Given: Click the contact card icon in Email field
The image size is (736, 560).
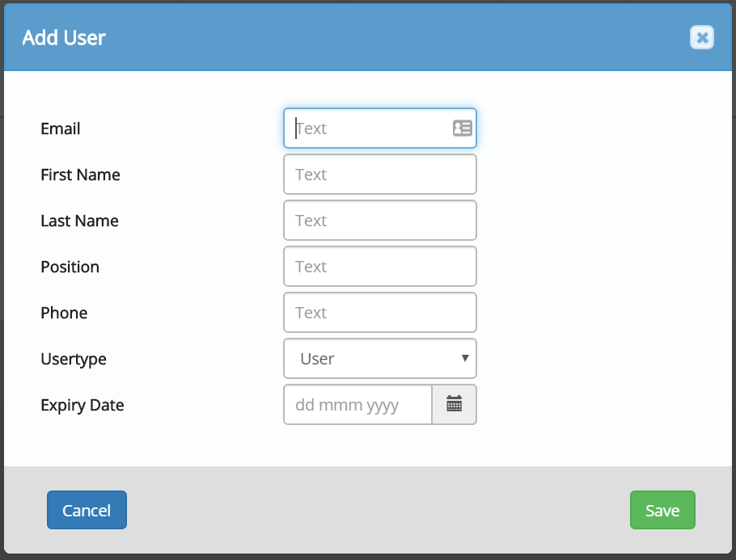Looking at the screenshot, I should point(462,128).
